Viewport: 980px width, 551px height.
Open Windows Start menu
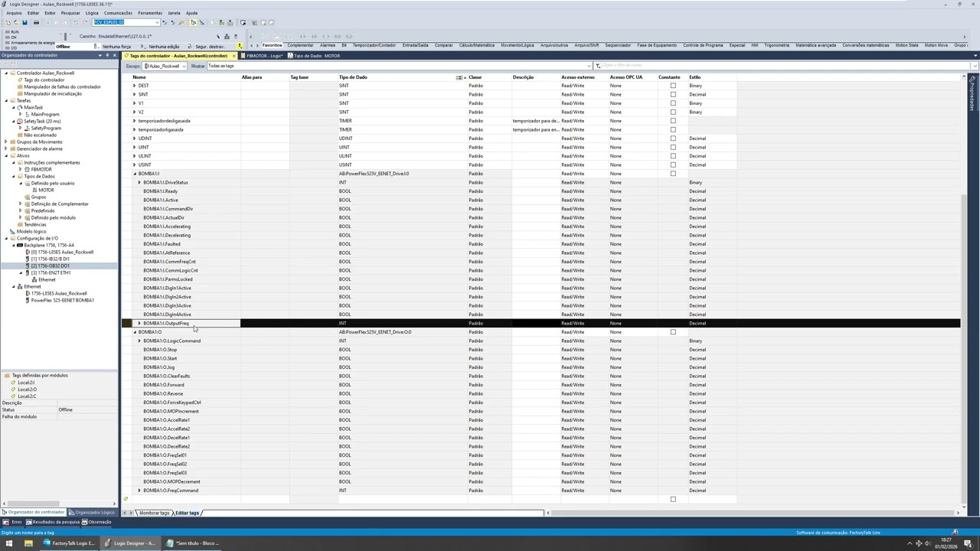(x=9, y=543)
